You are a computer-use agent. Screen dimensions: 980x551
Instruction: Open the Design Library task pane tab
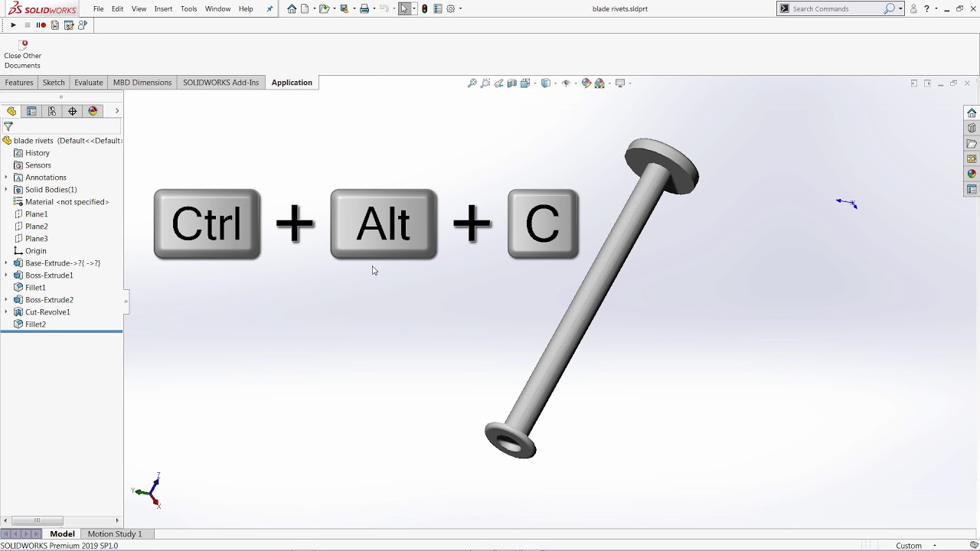coord(972,128)
